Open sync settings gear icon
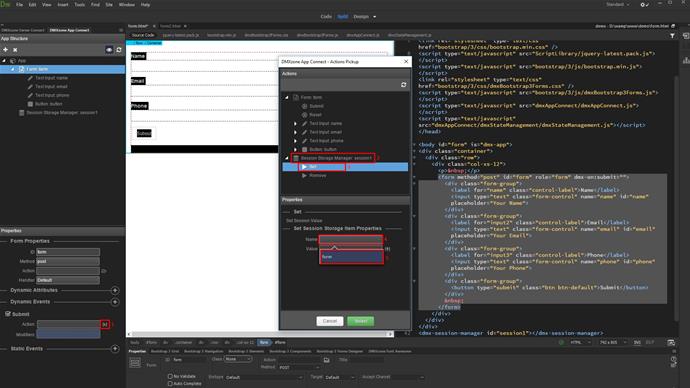The height and width of the screenshot is (388, 690). (644, 4)
